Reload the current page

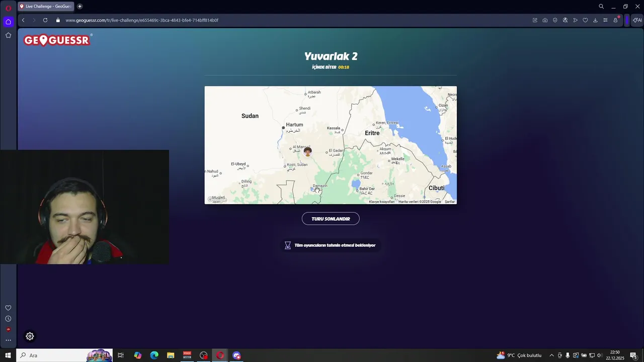(45, 20)
